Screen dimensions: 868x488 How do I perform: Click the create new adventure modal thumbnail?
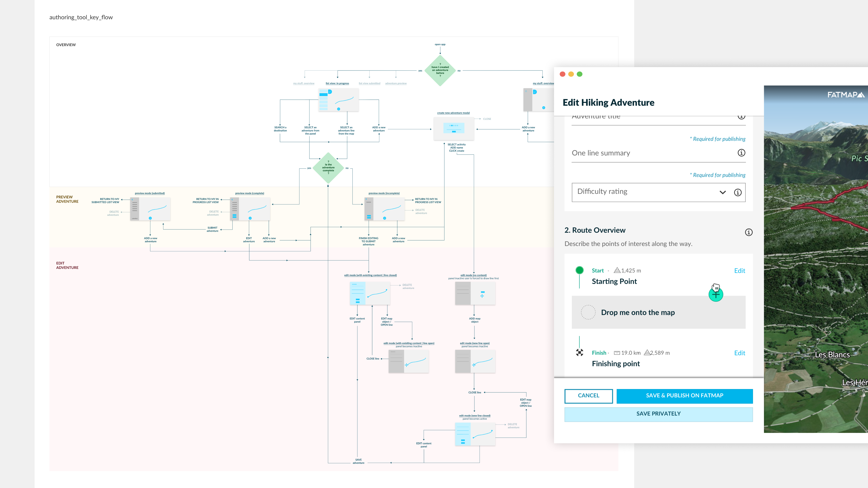pyautogui.click(x=453, y=128)
